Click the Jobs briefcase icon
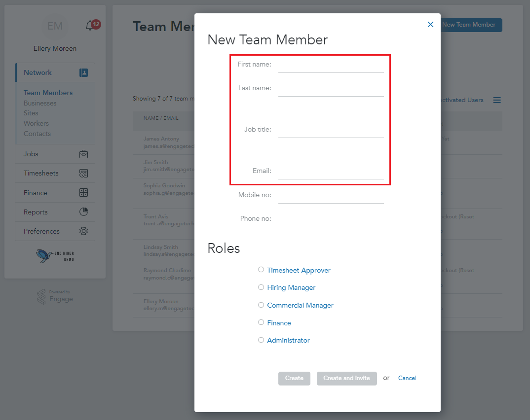 point(83,154)
